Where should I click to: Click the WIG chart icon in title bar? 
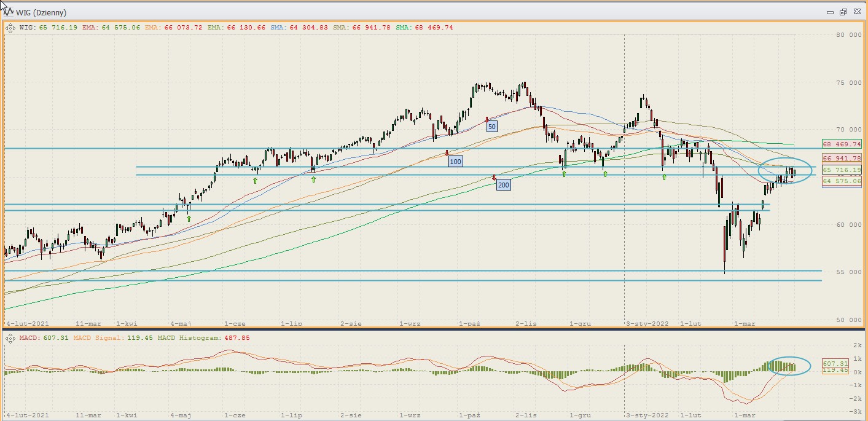(x=9, y=12)
